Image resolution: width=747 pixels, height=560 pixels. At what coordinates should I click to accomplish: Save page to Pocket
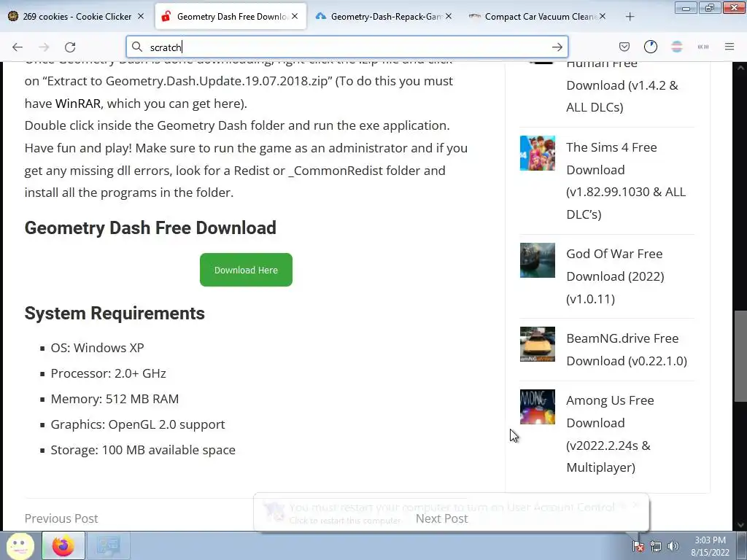tap(624, 47)
